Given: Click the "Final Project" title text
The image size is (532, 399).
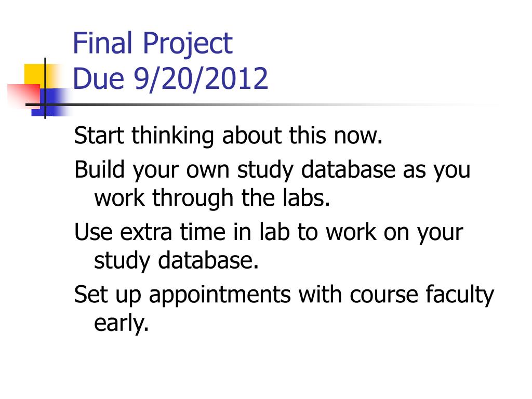Looking at the screenshot, I should (x=153, y=43).
